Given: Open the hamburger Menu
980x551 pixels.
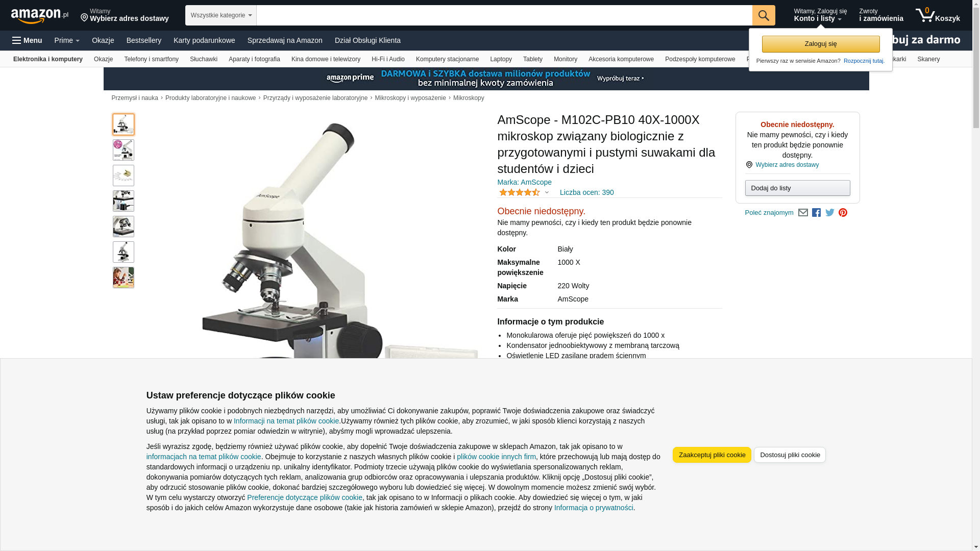Looking at the screenshot, I should click(x=27, y=40).
